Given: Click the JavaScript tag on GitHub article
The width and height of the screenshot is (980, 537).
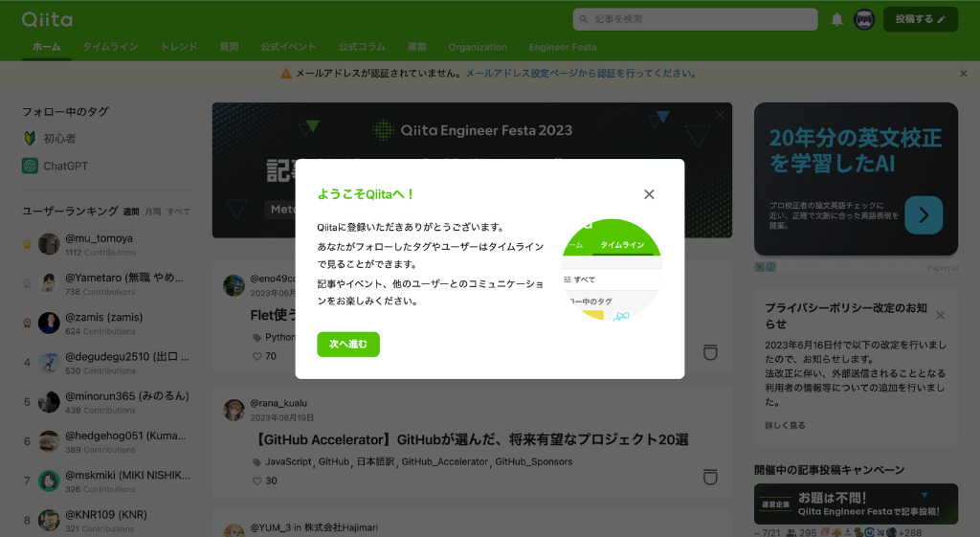Looking at the screenshot, I should (x=288, y=462).
